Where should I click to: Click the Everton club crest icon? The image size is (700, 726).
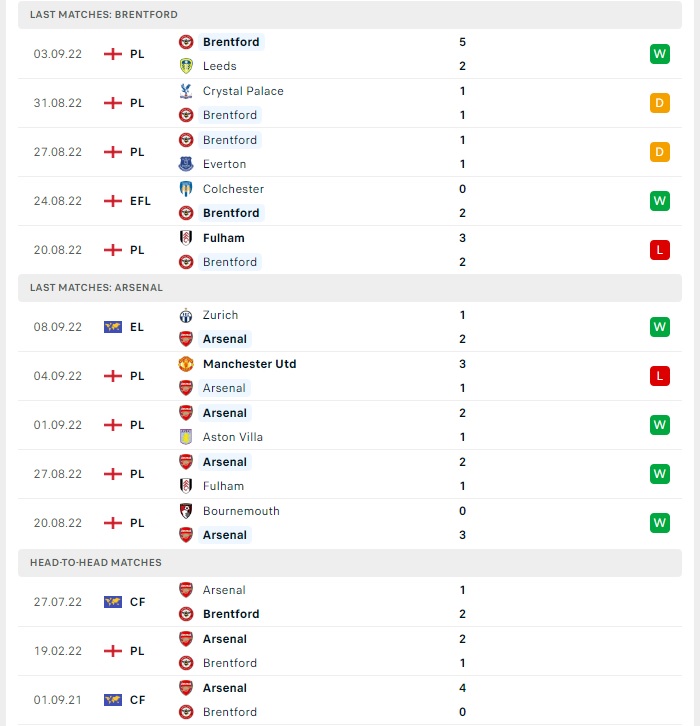click(x=186, y=164)
